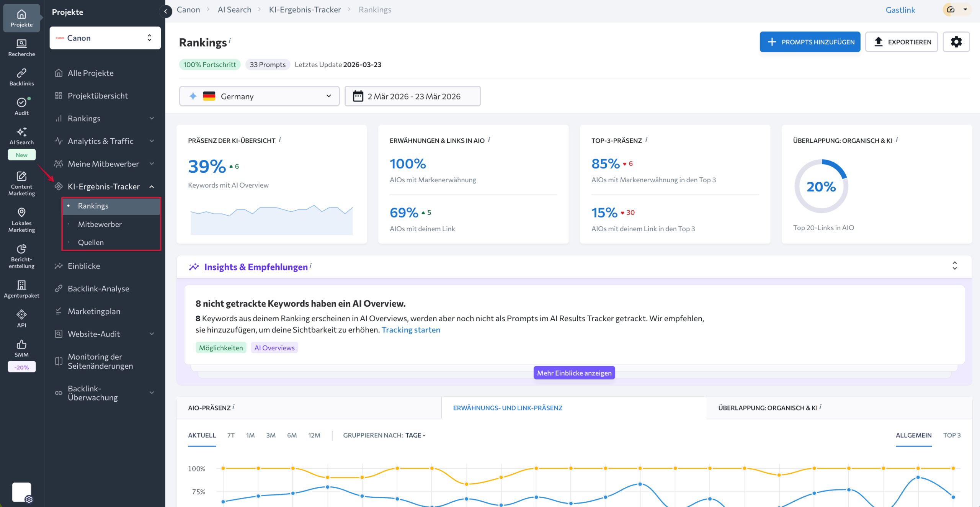Follow the Tracking starten link
The image size is (980, 507).
[x=410, y=330]
